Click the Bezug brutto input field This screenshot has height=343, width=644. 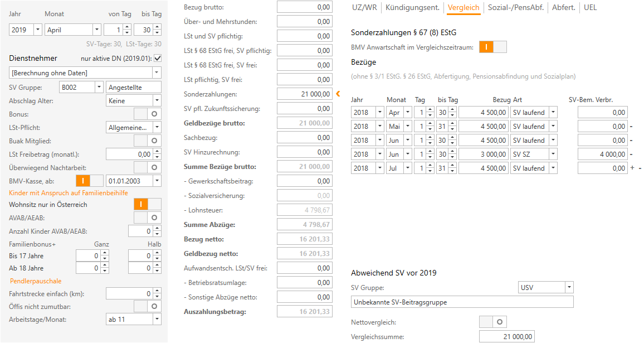pos(304,7)
